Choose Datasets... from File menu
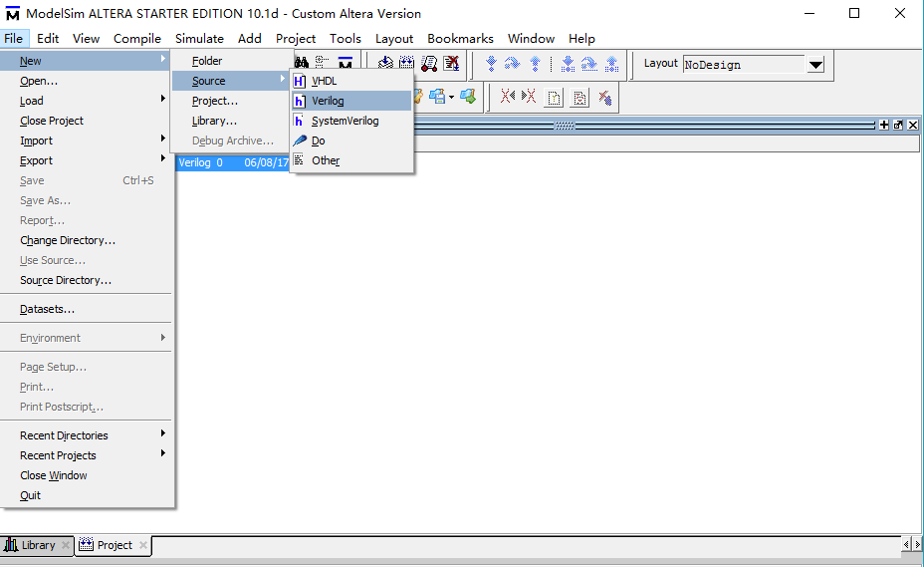 click(86, 309)
